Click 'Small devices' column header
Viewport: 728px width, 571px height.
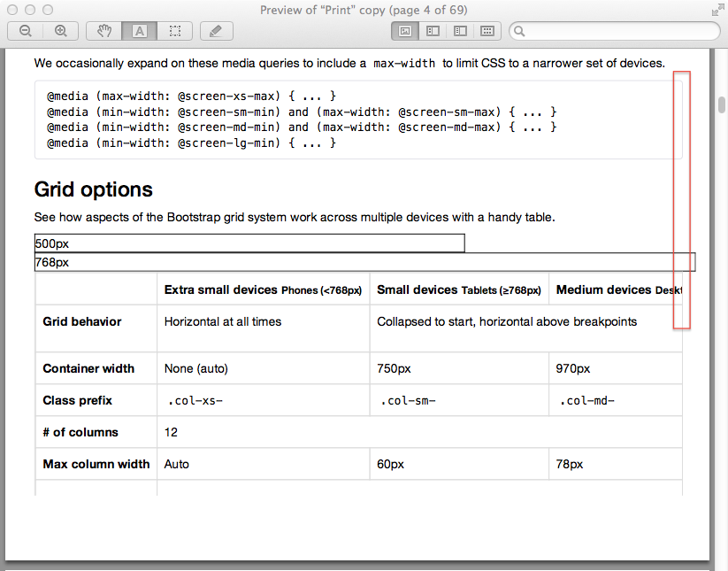click(x=459, y=289)
